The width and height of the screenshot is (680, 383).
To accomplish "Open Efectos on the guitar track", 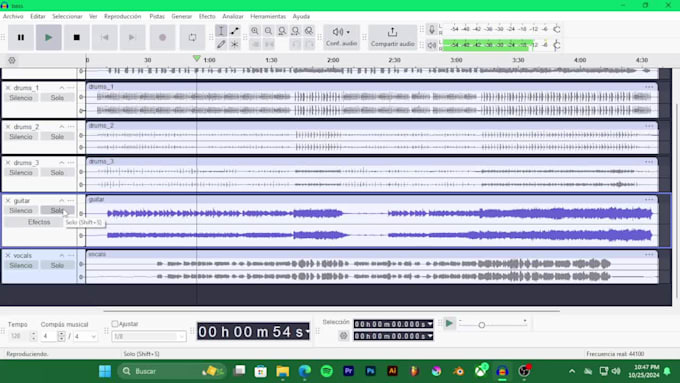I will (39, 222).
